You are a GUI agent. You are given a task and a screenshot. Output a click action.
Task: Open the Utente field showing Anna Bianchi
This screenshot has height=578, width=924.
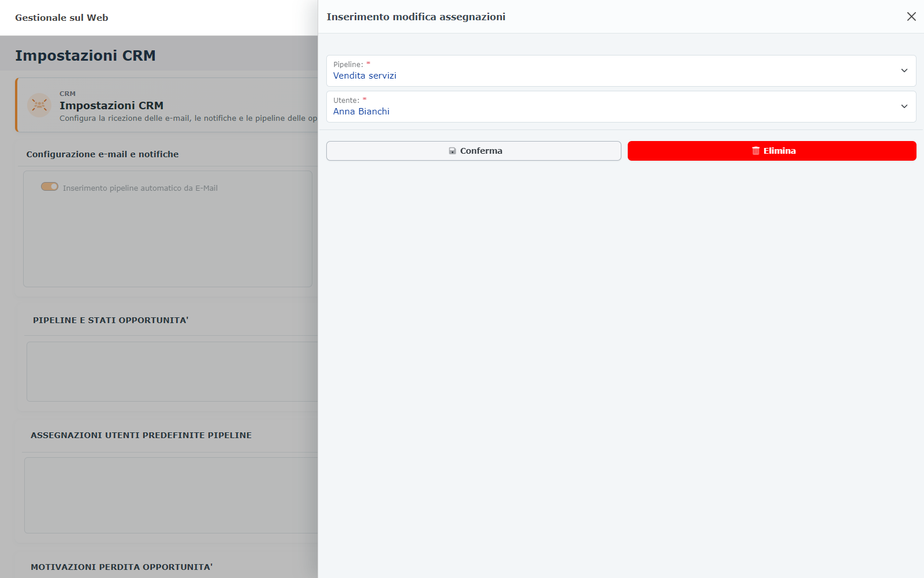621,107
